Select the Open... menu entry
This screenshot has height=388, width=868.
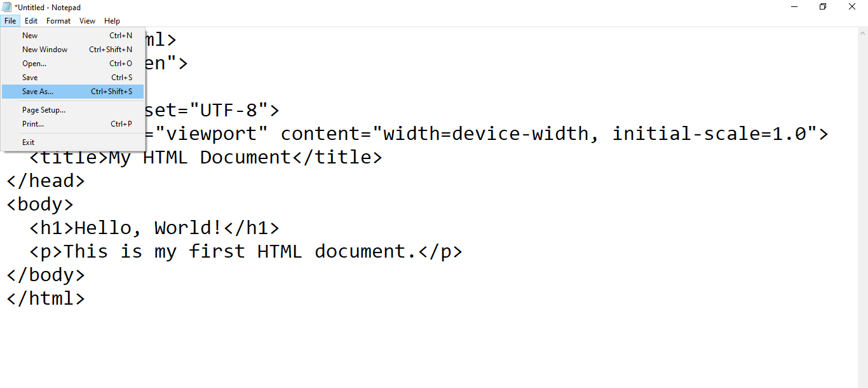click(x=72, y=64)
